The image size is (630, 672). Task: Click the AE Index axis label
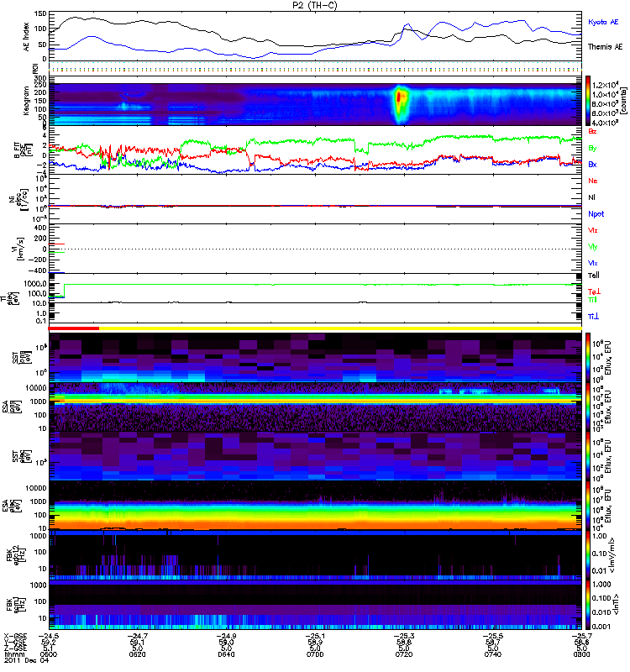(x=26, y=37)
